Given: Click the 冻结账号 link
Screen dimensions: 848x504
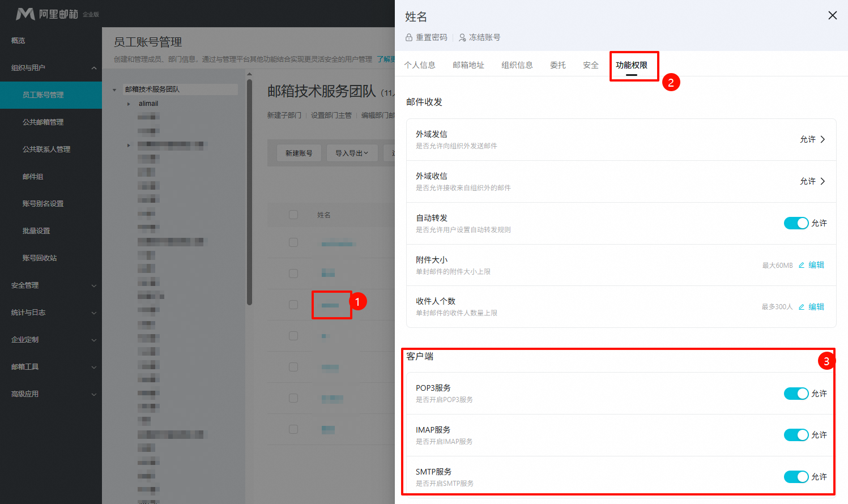Looking at the screenshot, I should pos(484,37).
